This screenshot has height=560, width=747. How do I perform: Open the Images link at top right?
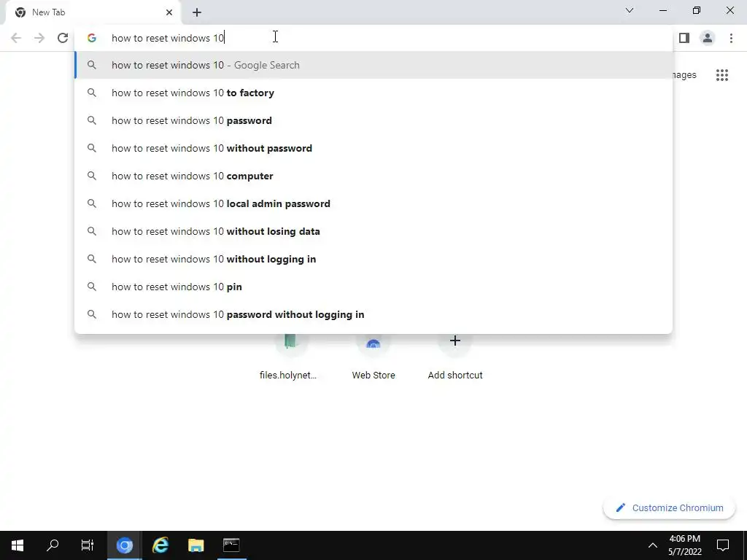pyautogui.click(x=684, y=75)
